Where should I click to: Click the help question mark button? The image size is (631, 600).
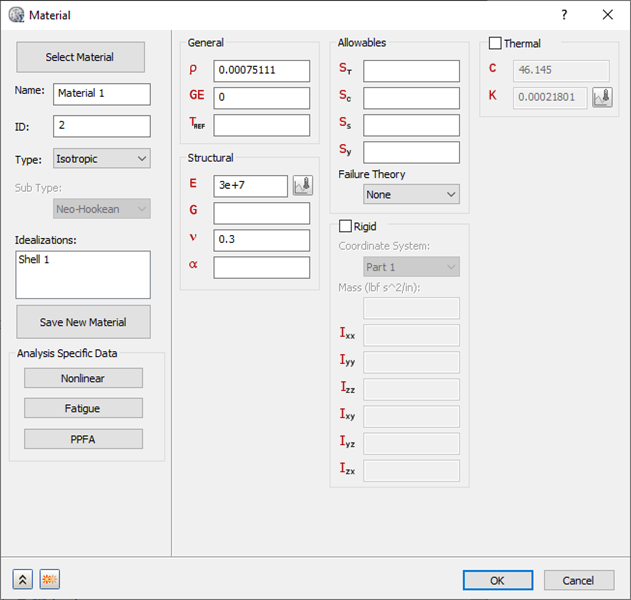click(x=564, y=15)
